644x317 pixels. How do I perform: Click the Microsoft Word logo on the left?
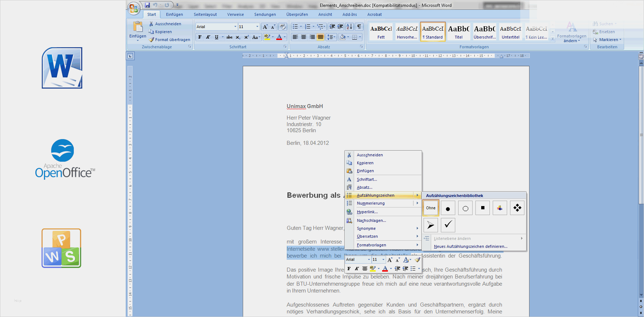[x=62, y=68]
